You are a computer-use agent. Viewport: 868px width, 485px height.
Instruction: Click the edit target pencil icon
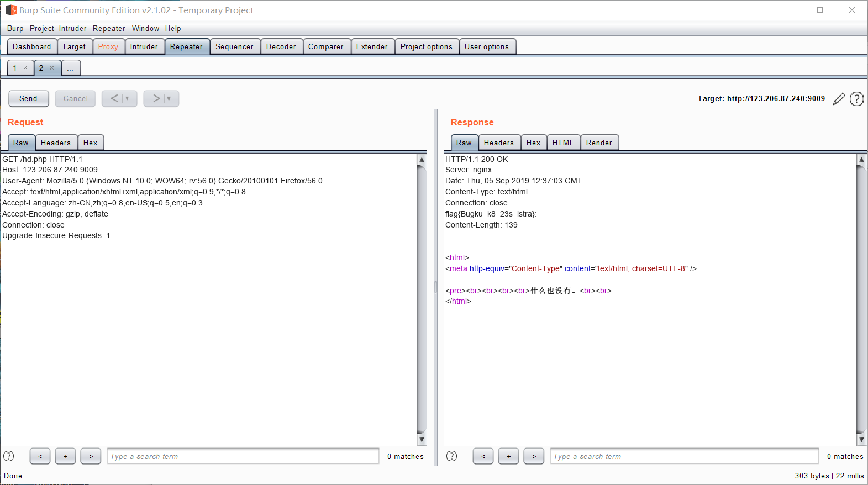click(839, 99)
